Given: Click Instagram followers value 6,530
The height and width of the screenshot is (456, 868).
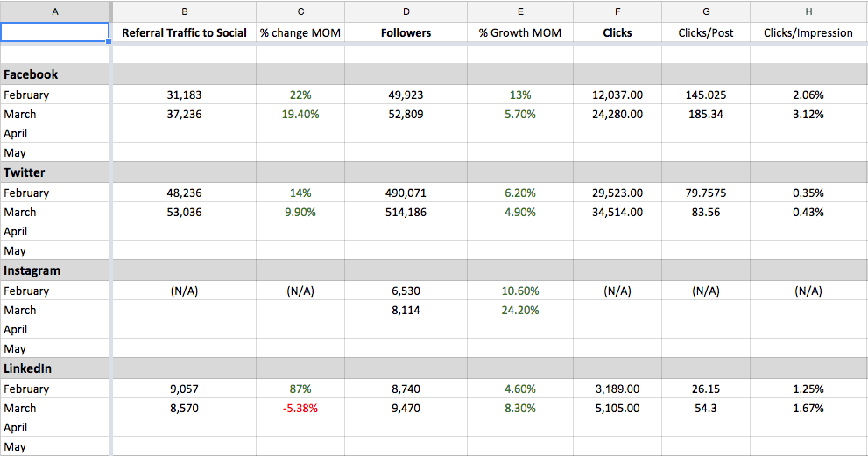Looking at the screenshot, I should 406,291.
